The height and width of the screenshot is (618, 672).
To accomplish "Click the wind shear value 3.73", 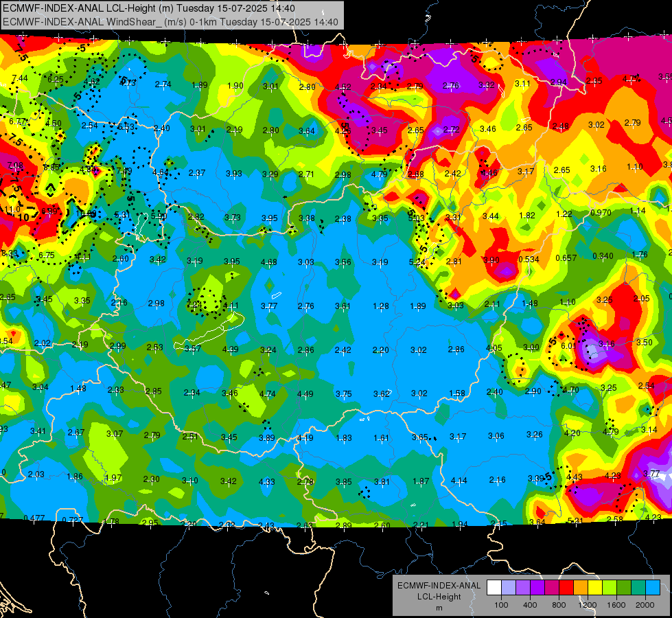I will (x=232, y=218).
